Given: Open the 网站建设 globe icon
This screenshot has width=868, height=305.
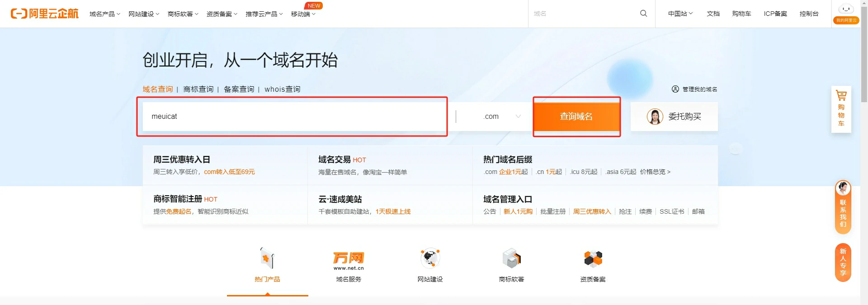Looking at the screenshot, I should pyautogui.click(x=430, y=259).
